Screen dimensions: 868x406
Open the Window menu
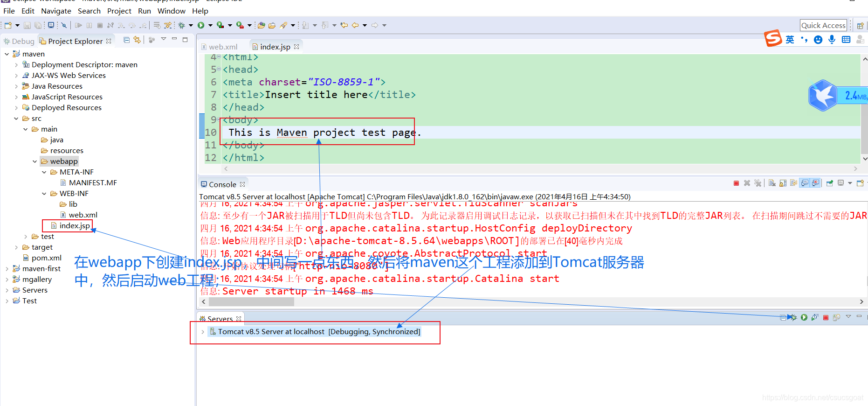click(171, 11)
